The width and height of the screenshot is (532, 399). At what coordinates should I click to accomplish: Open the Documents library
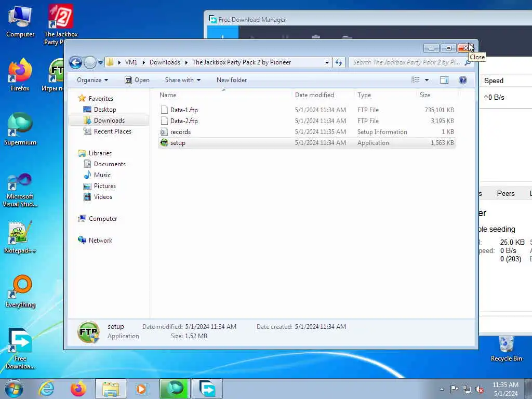[x=109, y=164]
